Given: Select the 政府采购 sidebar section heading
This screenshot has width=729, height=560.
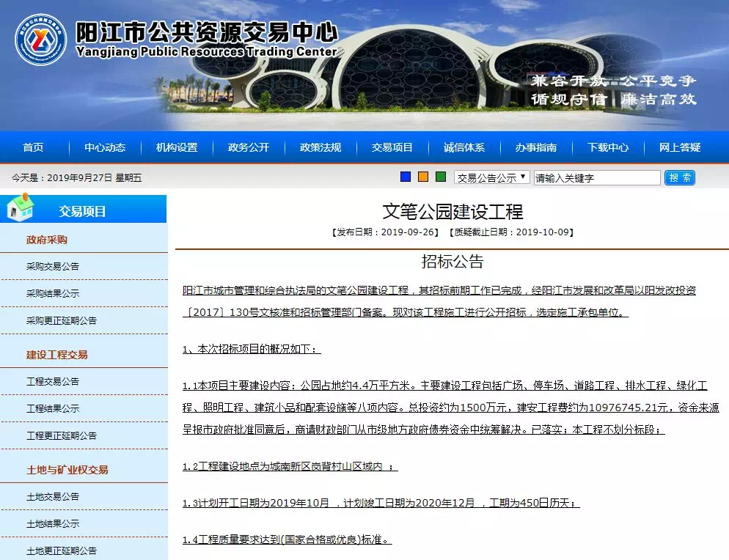Looking at the screenshot, I should pos(47,240).
